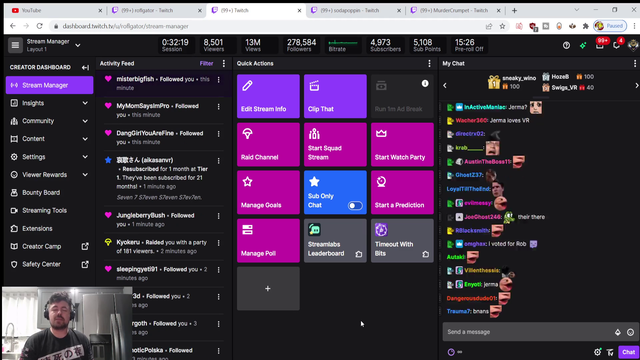Image resolution: width=640 pixels, height=360 pixels.
Task: Open the Manage Goals action
Action: 268,193
